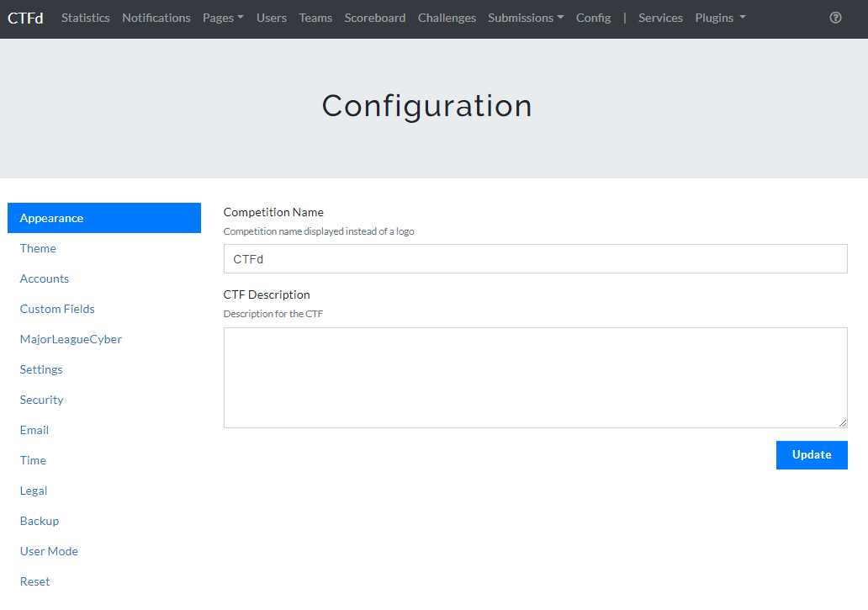Select the Theme configuration tab
This screenshot has width=868, height=610.
pyautogui.click(x=38, y=248)
